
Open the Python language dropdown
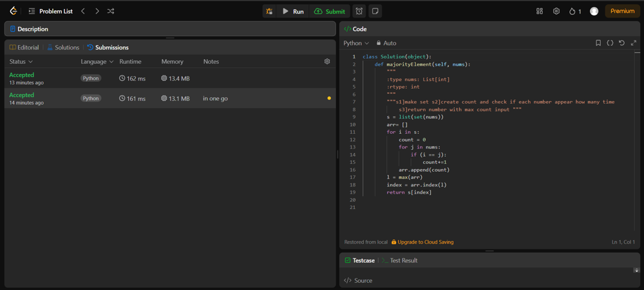(356, 43)
